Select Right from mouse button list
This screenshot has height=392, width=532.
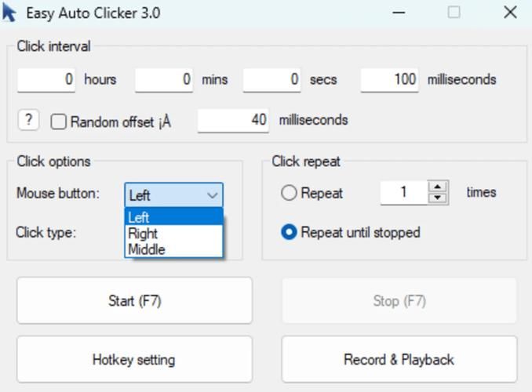click(173, 234)
